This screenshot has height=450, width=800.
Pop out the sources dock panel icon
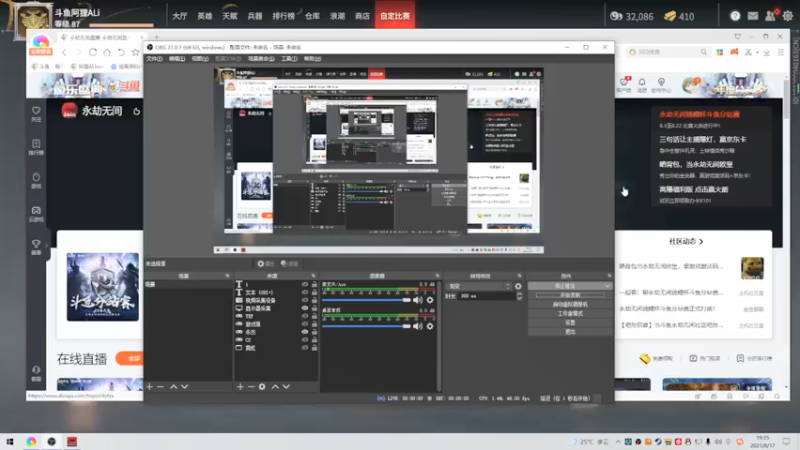pyautogui.click(x=313, y=276)
